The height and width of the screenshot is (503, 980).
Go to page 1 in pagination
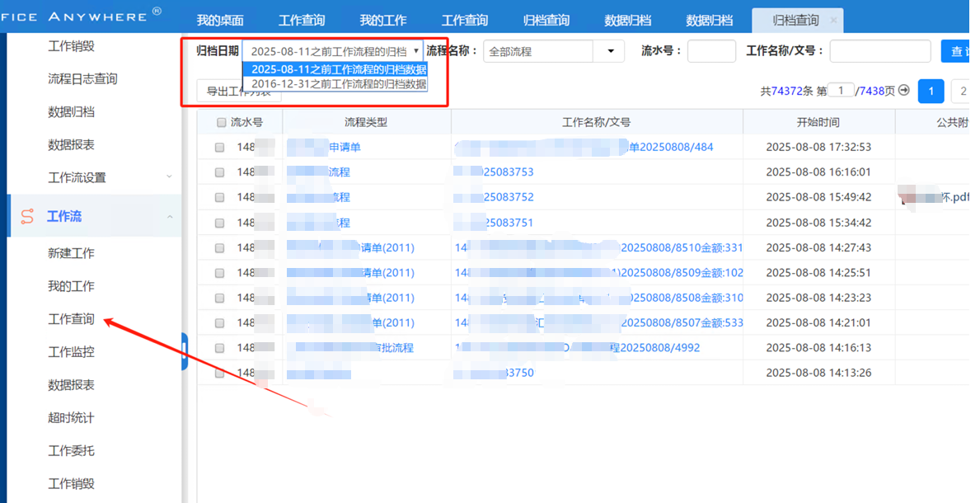tap(931, 91)
